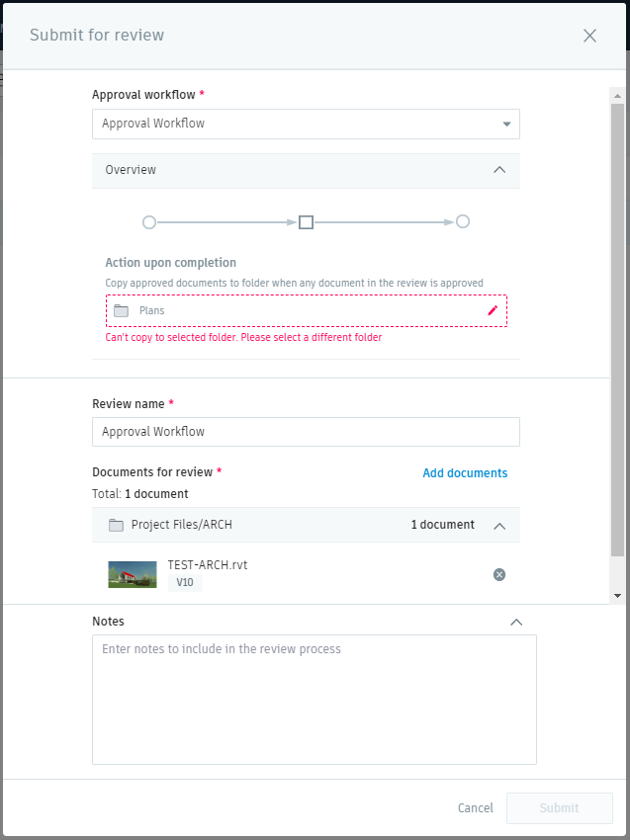Collapse the Overview section
The width and height of the screenshot is (630, 840).
point(499,170)
